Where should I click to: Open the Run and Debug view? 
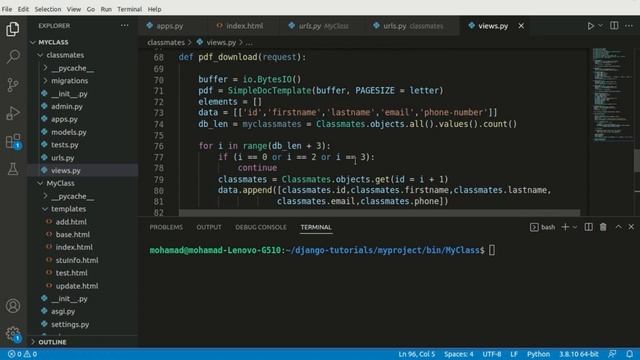pyautogui.click(x=13, y=113)
